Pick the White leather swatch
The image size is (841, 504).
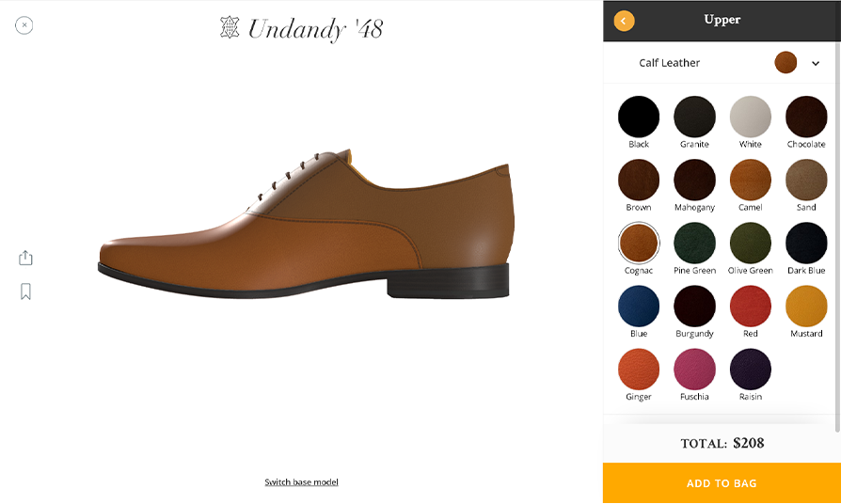pyautogui.click(x=751, y=118)
